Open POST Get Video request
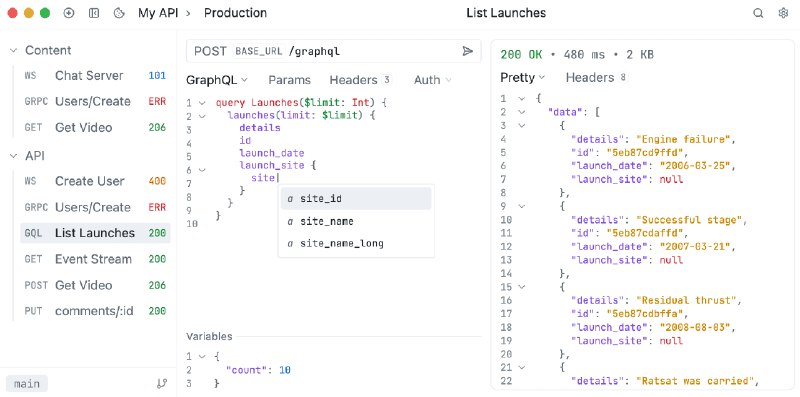 95,285
